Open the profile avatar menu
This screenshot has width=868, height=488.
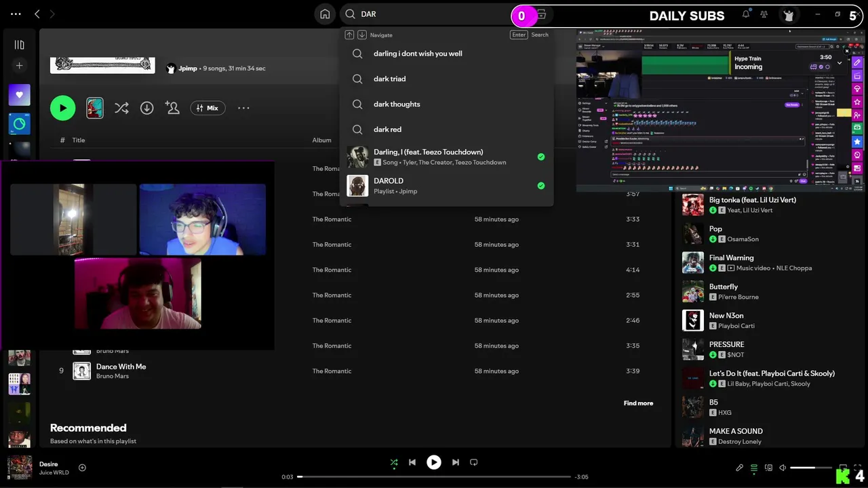788,14
